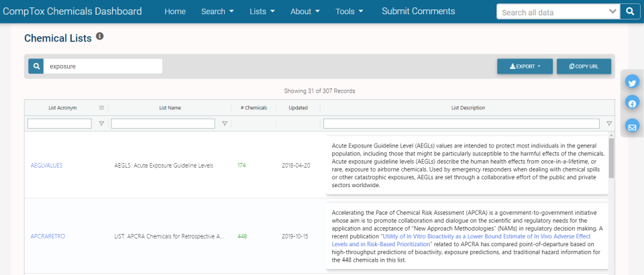The height and width of the screenshot is (275, 644).
Task: Click the table's vertical scrollbar thumb
Action: tap(611, 158)
